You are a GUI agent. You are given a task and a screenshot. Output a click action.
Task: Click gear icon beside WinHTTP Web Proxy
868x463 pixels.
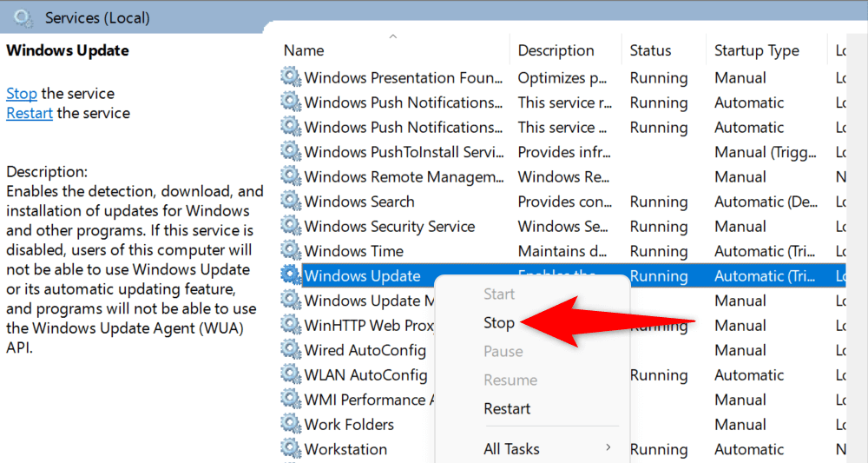point(291,325)
